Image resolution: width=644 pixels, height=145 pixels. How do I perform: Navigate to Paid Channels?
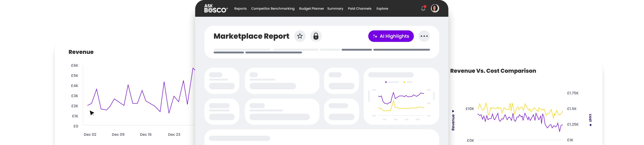[360, 9]
